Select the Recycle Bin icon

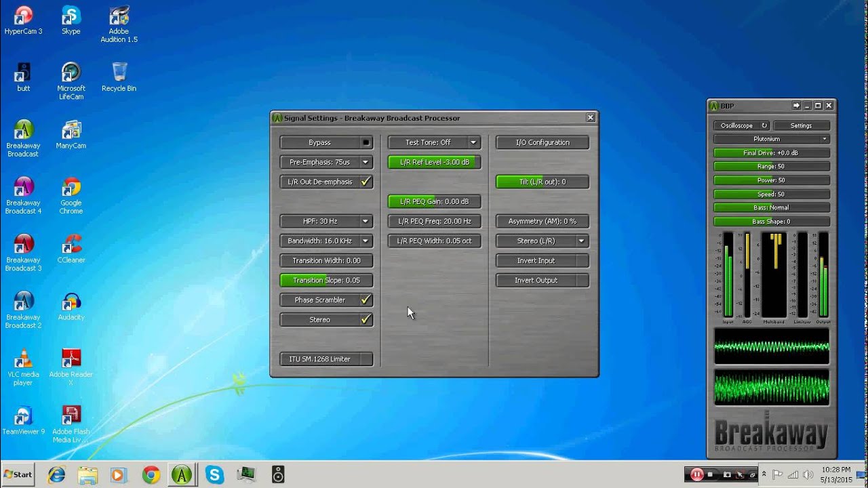(119, 77)
